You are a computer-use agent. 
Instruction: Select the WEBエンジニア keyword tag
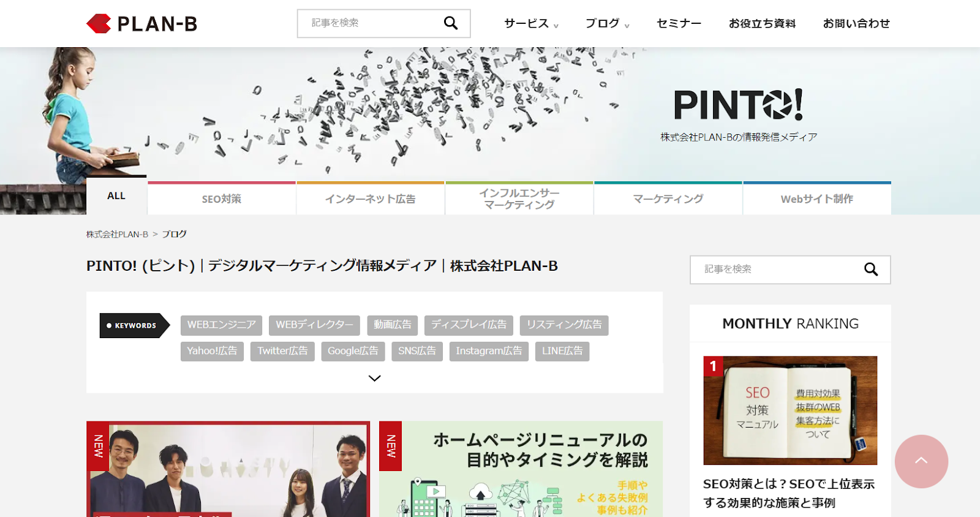point(221,325)
